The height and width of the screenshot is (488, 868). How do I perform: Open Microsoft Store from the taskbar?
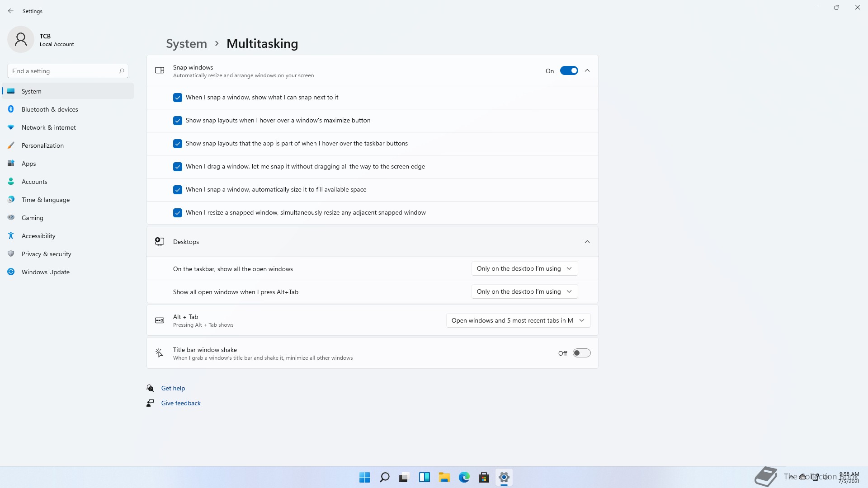[x=484, y=477]
